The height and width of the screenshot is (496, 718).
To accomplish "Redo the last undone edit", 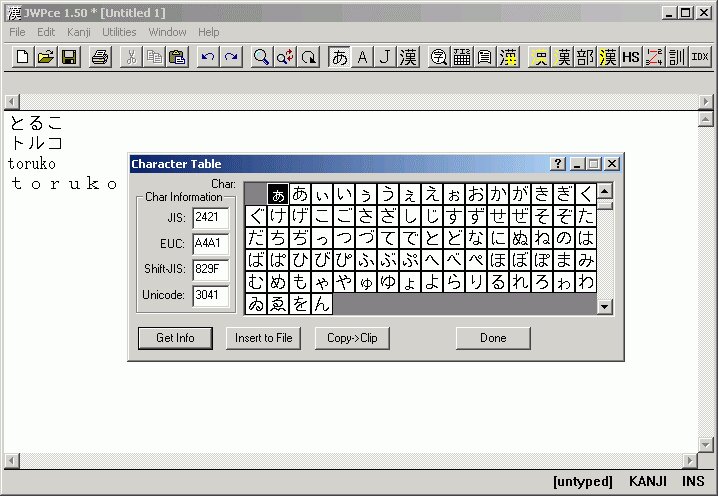I will point(231,57).
